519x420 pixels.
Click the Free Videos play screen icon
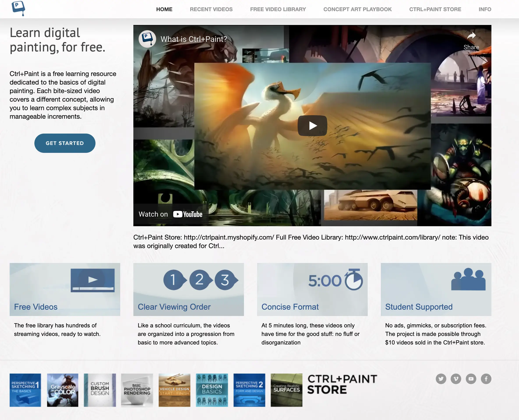92,280
